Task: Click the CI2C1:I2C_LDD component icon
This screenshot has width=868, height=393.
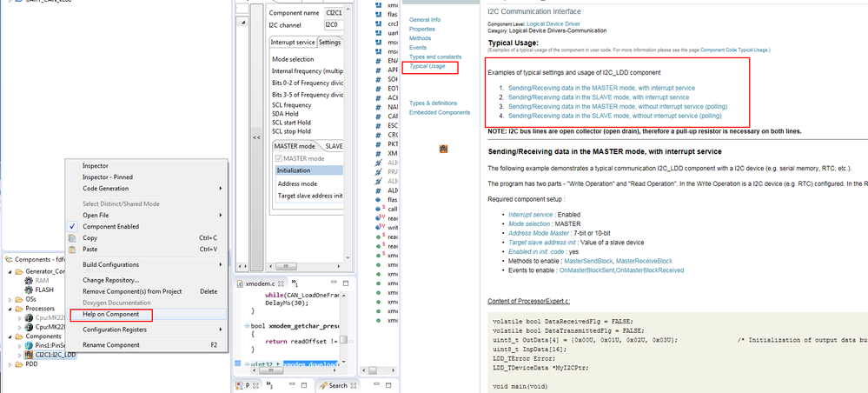Action: point(30,355)
